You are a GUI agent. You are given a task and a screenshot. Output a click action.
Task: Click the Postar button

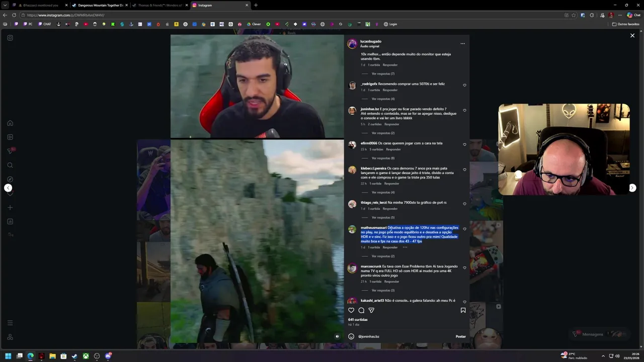(461, 336)
